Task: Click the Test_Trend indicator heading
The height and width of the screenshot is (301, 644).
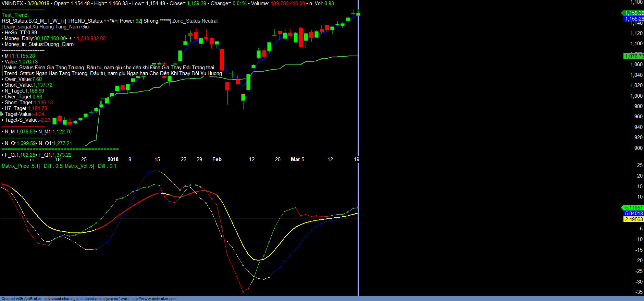Action: (15, 15)
